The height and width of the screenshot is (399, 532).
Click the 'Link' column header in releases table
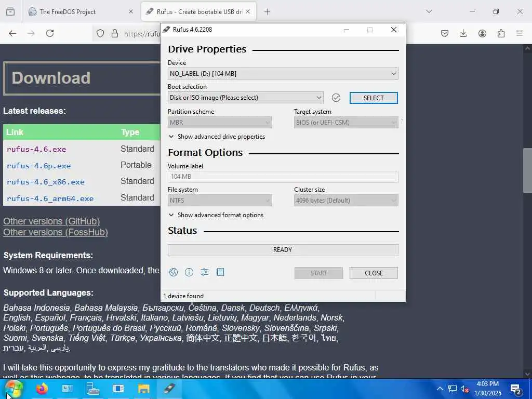click(x=15, y=132)
